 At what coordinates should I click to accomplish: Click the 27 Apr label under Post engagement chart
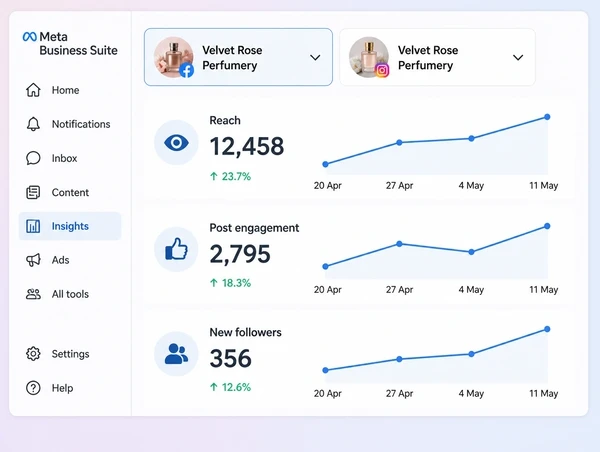click(x=399, y=290)
